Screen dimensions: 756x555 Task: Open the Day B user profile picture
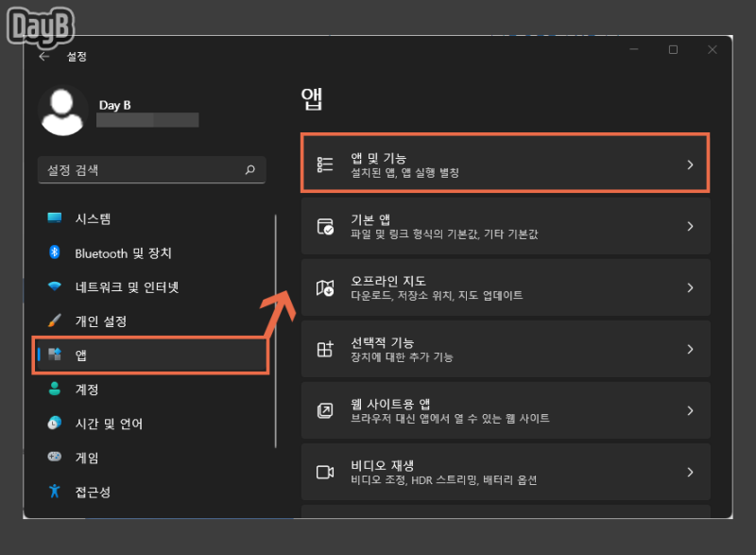click(x=62, y=112)
